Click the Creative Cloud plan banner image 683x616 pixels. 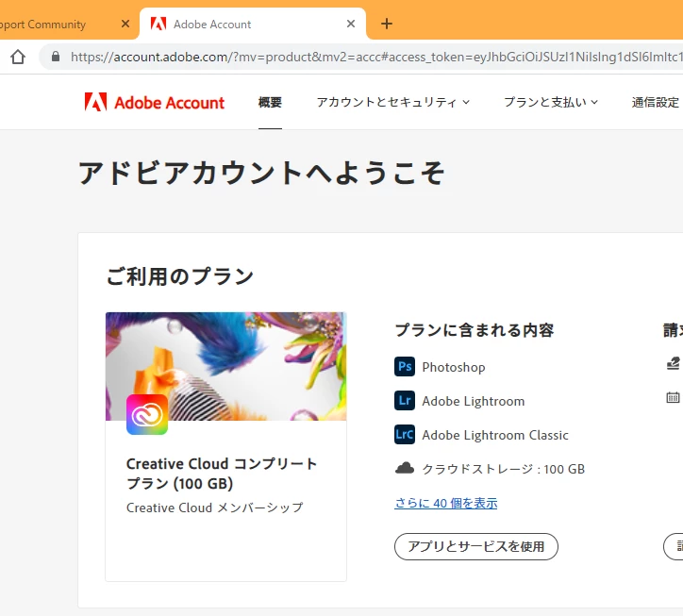[x=226, y=366]
